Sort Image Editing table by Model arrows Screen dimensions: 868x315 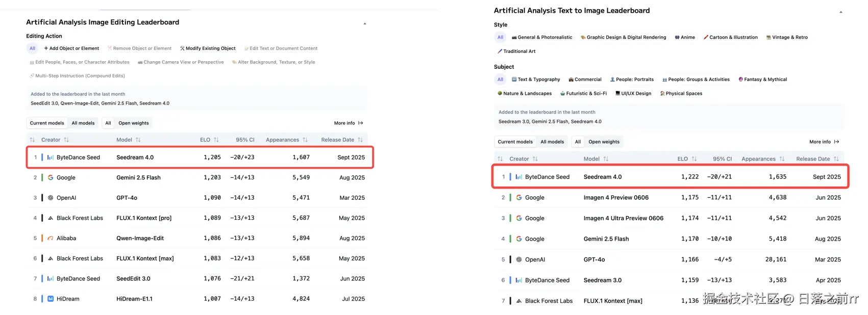pyautogui.click(x=138, y=140)
